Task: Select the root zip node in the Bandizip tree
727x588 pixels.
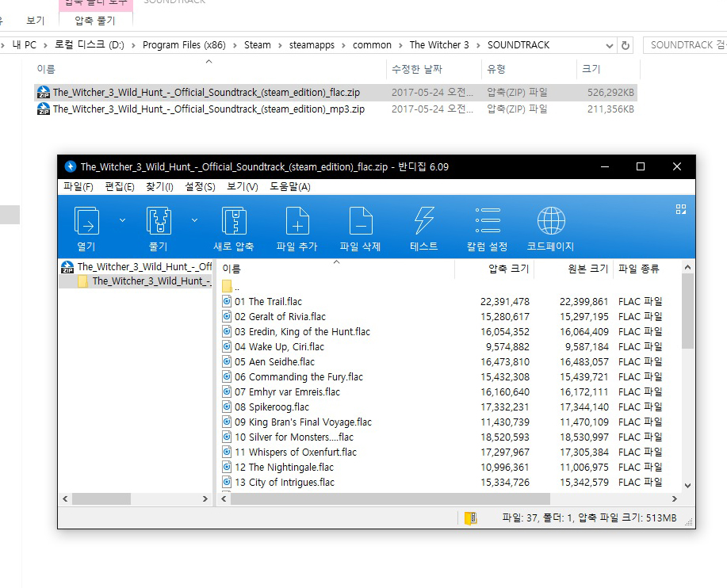Action: coord(136,267)
